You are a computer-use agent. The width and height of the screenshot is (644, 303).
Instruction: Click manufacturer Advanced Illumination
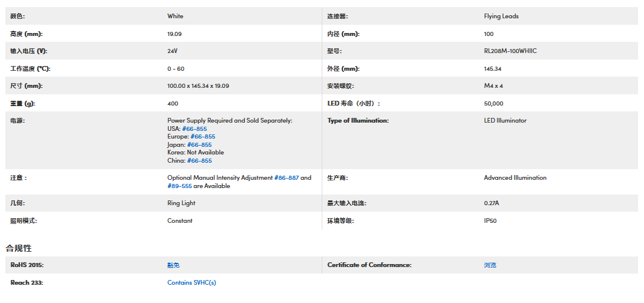[515, 178]
